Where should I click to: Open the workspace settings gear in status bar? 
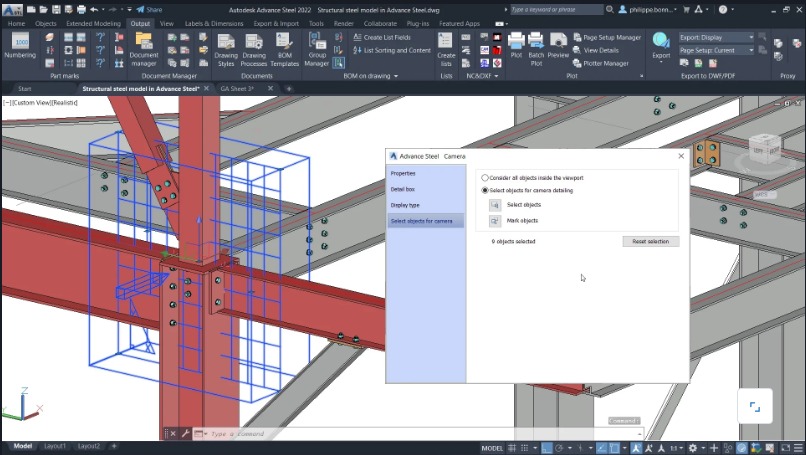tap(692, 448)
